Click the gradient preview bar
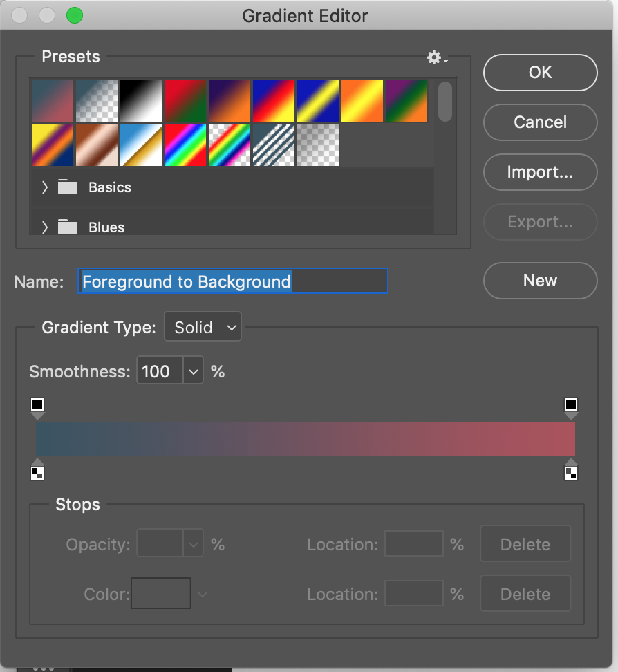Viewport: 618px width, 672px height. [x=305, y=439]
